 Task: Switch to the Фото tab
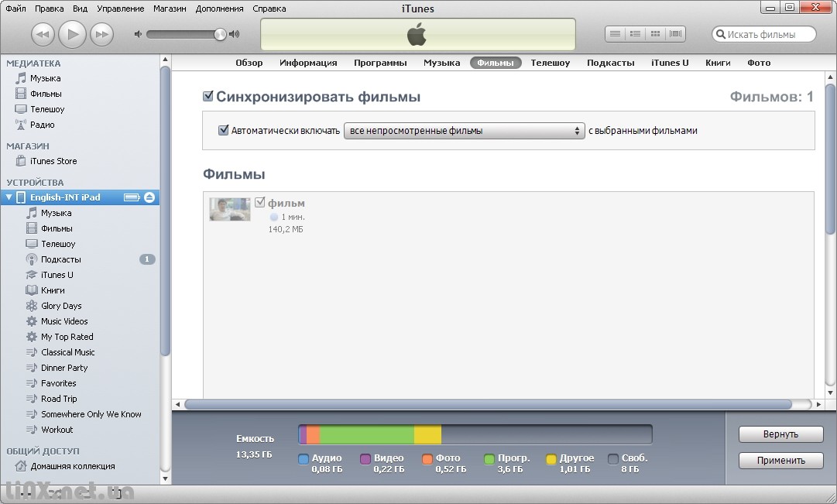point(759,63)
